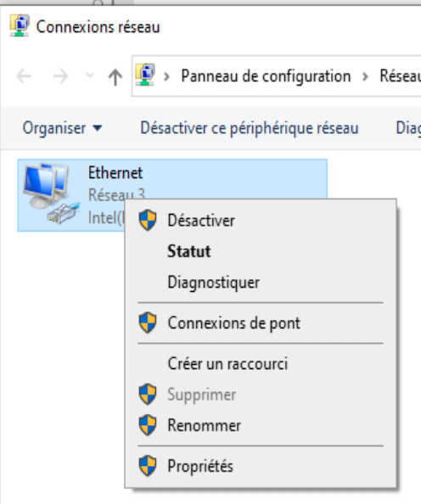Click the shield icon beside Propriétés
The image size is (421, 504).
(x=148, y=466)
